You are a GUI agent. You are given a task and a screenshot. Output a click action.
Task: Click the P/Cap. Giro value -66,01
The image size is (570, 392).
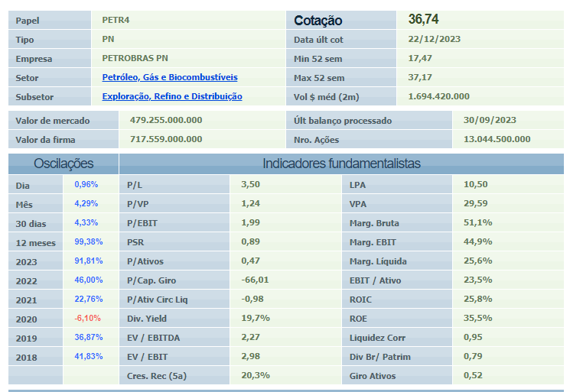[255, 280]
